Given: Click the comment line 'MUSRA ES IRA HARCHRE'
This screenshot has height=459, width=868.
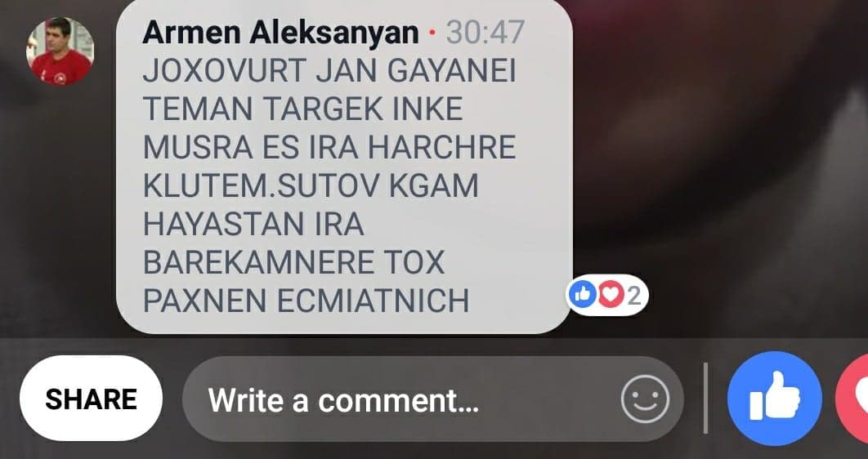Looking at the screenshot, I should 329,147.
